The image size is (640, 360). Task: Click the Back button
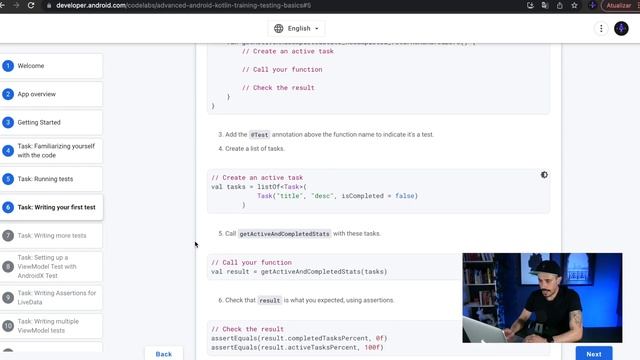coord(164,354)
